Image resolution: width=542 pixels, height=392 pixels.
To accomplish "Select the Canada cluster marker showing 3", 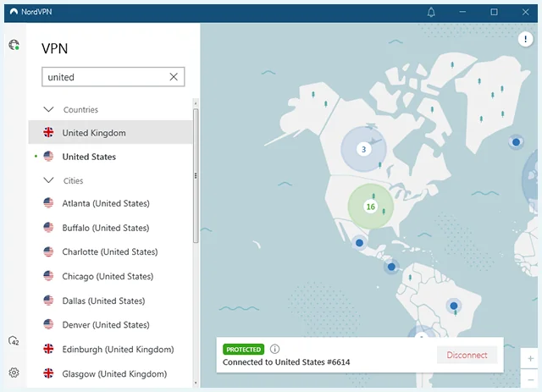I will point(363,149).
